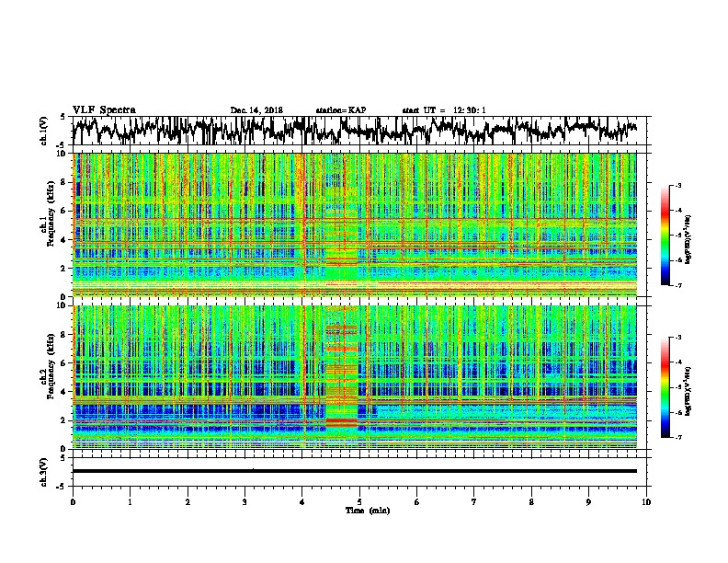Viewport: 728px width, 563px height.
Task: Click the ch.3(V) axis label
Action: click(x=43, y=472)
